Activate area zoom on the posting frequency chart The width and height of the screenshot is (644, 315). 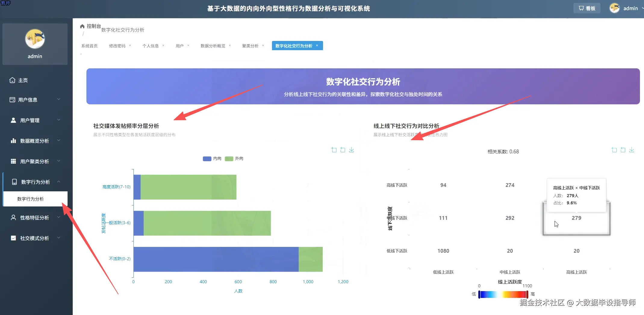334,150
